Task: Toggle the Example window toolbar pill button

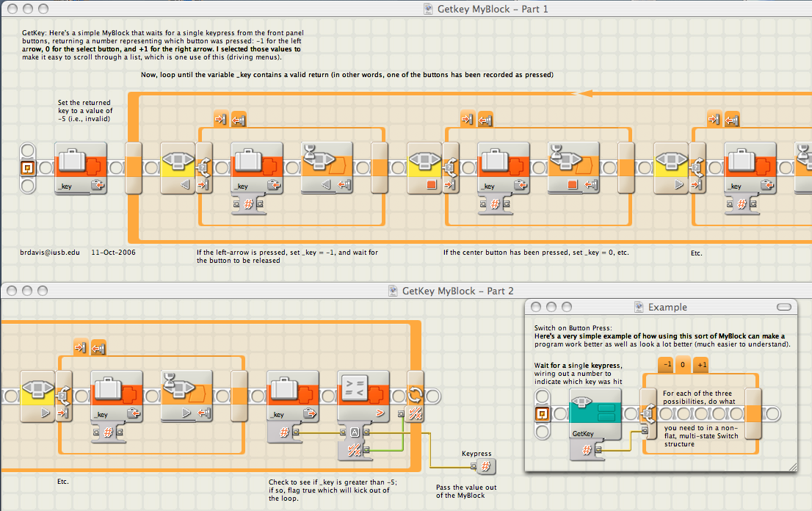Action: tap(784, 307)
